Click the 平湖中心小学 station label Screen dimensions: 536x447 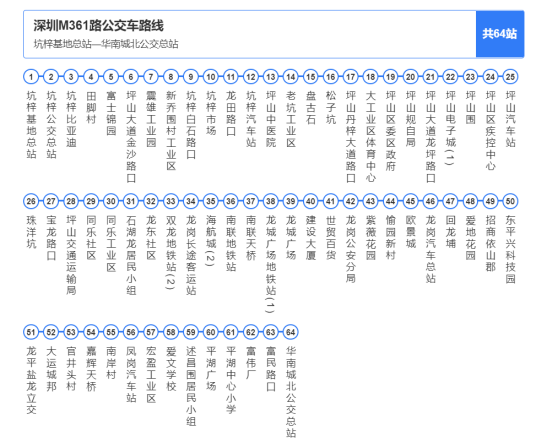231,380
